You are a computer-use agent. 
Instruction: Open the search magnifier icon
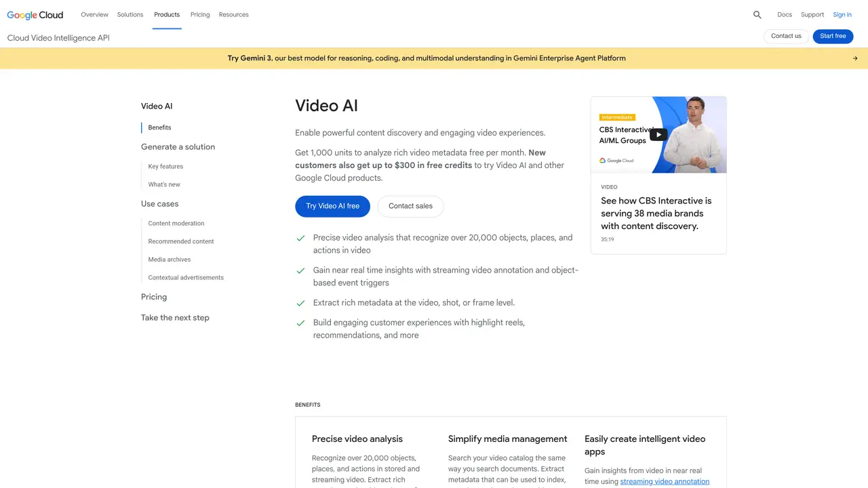tap(757, 14)
